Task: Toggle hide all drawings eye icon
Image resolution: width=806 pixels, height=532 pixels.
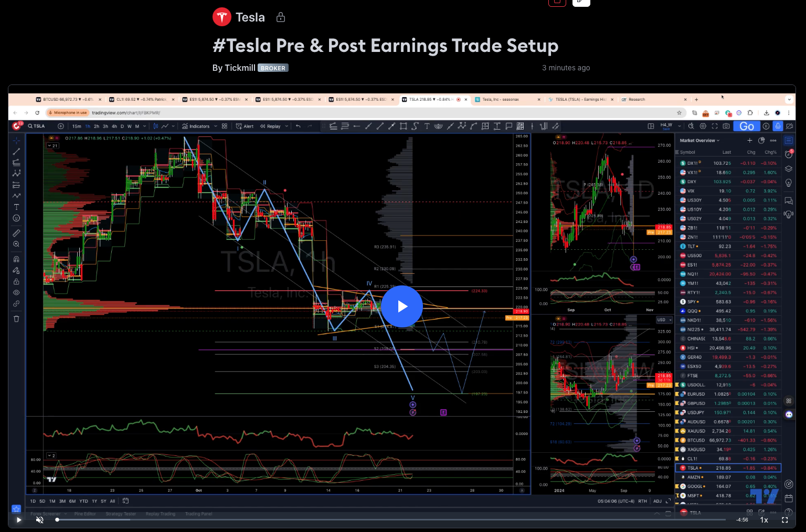Action: click(16, 292)
